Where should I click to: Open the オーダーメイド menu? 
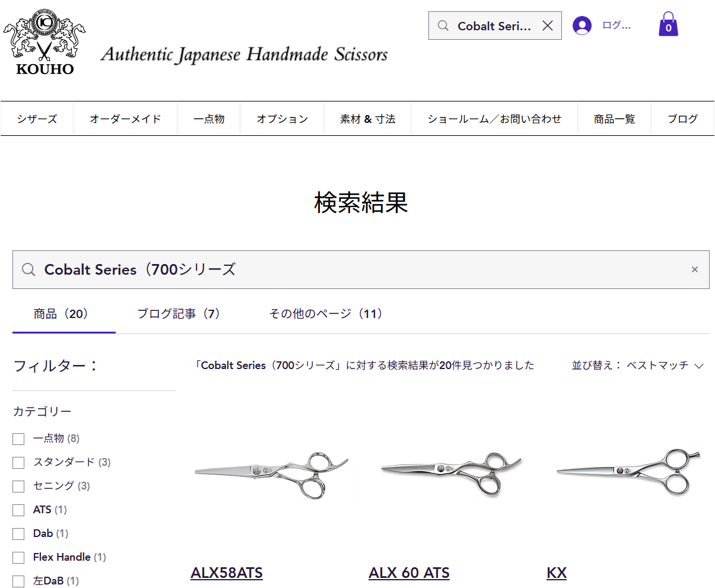click(x=125, y=119)
